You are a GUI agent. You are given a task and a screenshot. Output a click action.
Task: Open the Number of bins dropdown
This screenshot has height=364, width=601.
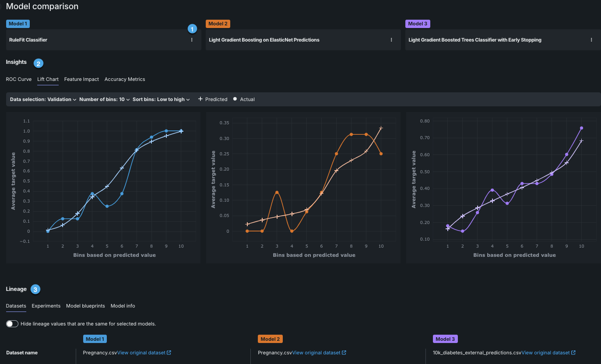pyautogui.click(x=104, y=99)
